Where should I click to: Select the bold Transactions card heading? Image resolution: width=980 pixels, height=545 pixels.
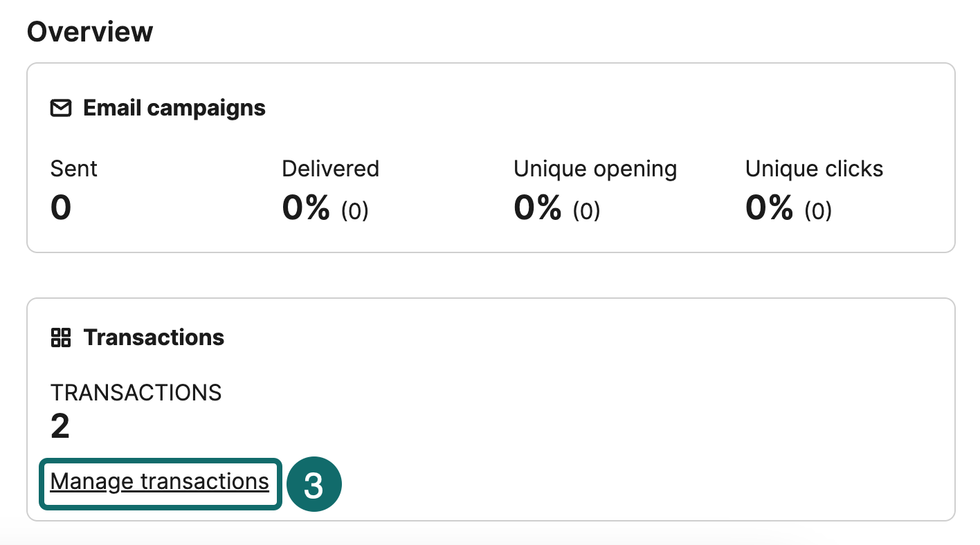[154, 338]
